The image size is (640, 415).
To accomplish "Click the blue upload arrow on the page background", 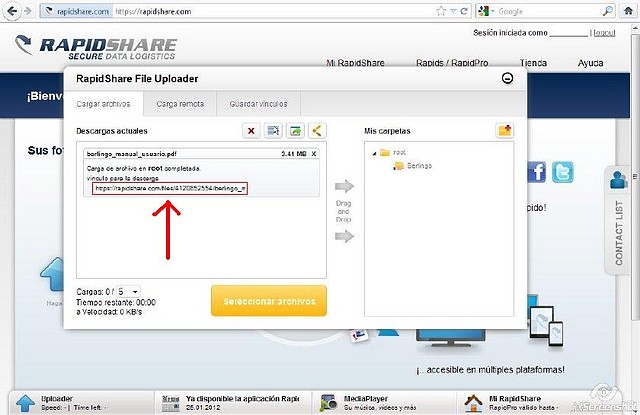I will (52, 274).
